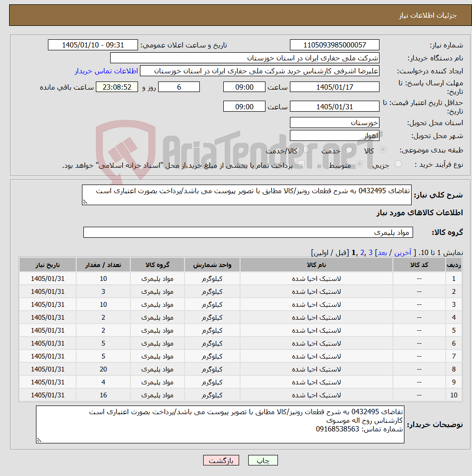Click the row number 10 cell
Image resolution: width=472 pixels, height=476 pixels.
point(454,395)
